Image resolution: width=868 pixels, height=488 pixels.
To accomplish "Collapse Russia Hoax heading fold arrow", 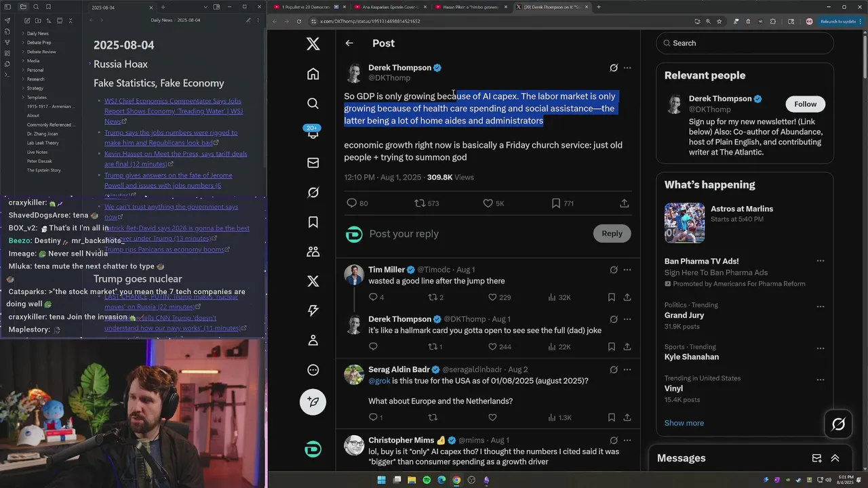I will (90, 64).
